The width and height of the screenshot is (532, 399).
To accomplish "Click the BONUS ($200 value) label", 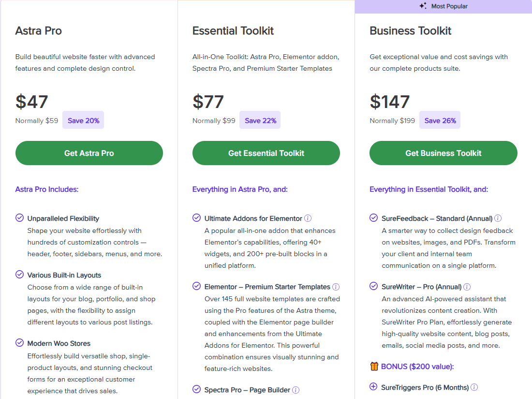I will click(x=417, y=367).
